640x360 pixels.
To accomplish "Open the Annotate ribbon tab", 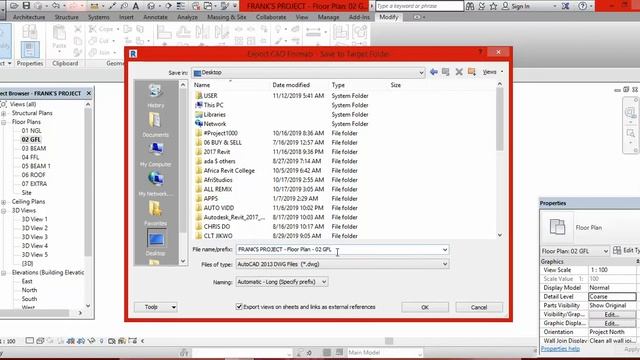I will tap(156, 17).
